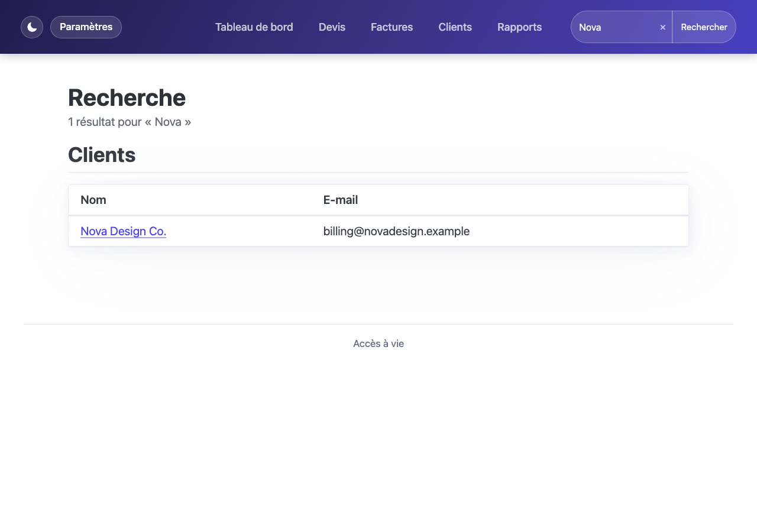This screenshot has height=532, width=757.
Task: Open the Paramètres settings
Action: (x=86, y=27)
